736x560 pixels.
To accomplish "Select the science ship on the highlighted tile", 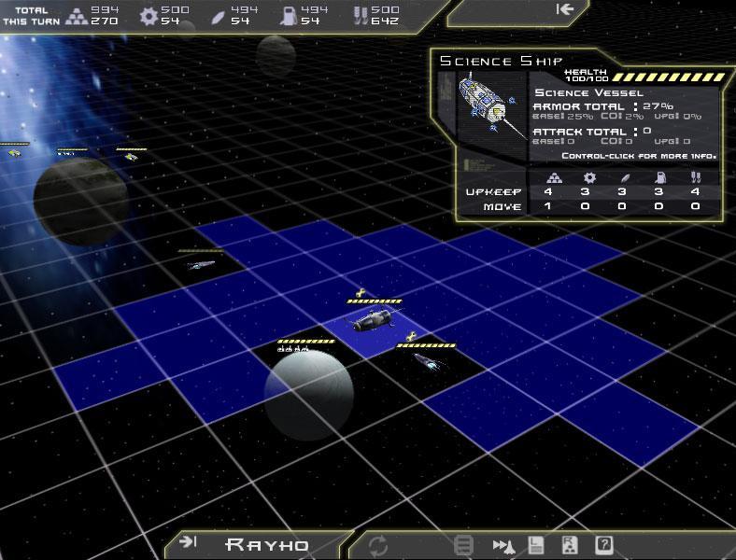I will point(373,321).
